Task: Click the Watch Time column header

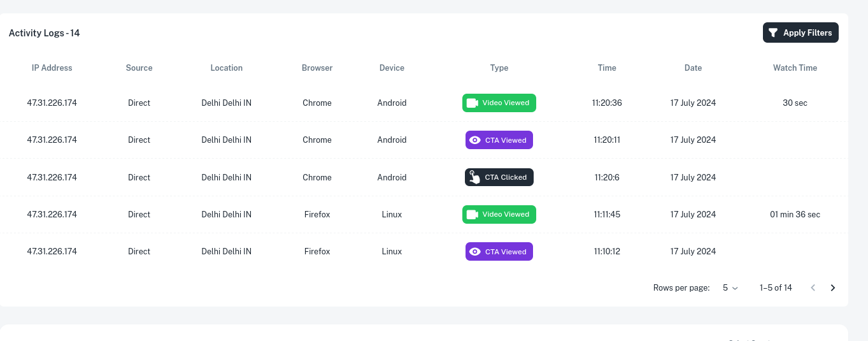Action: 795,68
